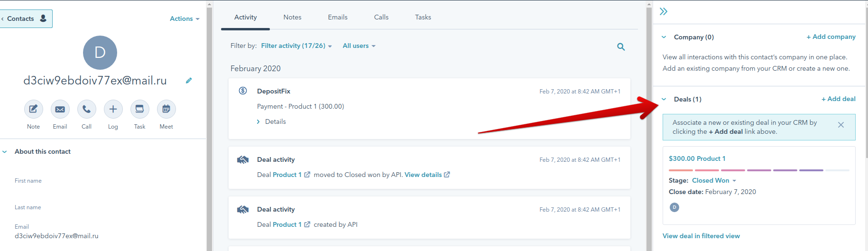The image size is (868, 251).
Task: Open the $300.00 Product 1 deal
Action: pos(697,159)
